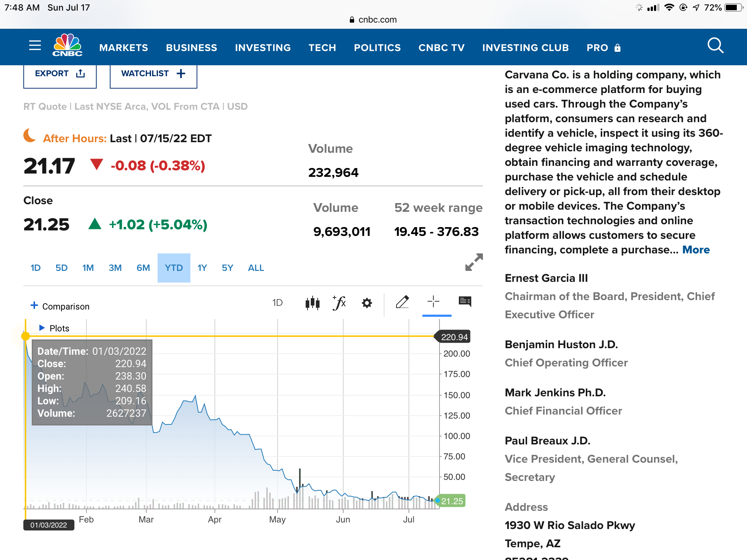Toggle the chart events comment icon
Screen dimensions: 747x560
(465, 302)
